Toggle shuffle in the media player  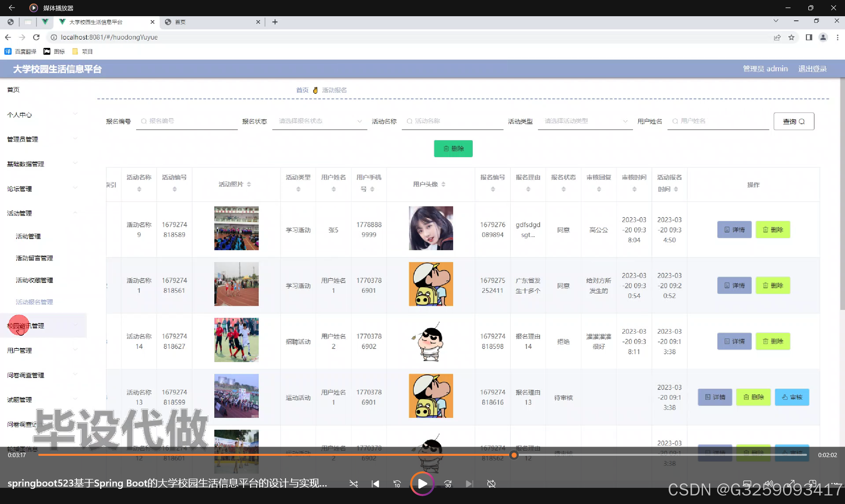(353, 484)
